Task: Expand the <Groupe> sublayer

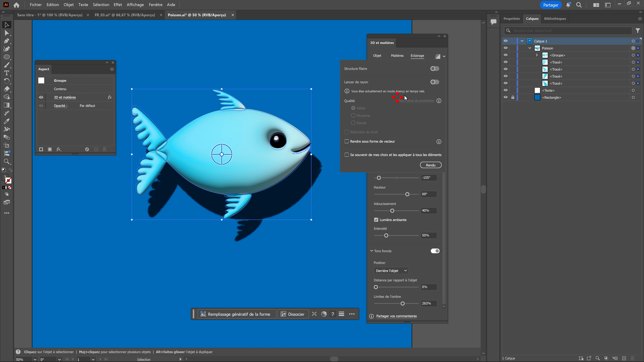Action: [x=537, y=55]
